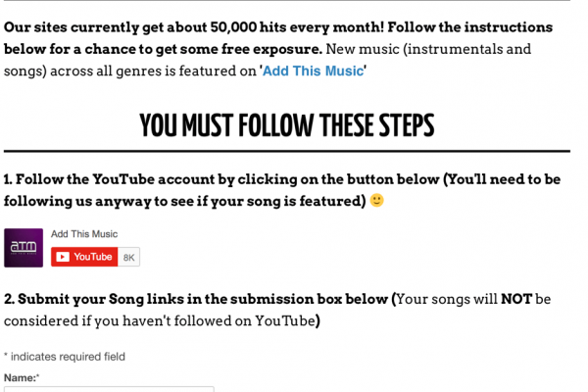
Task: Click the 8K subscriber count badge
Action: (x=129, y=257)
